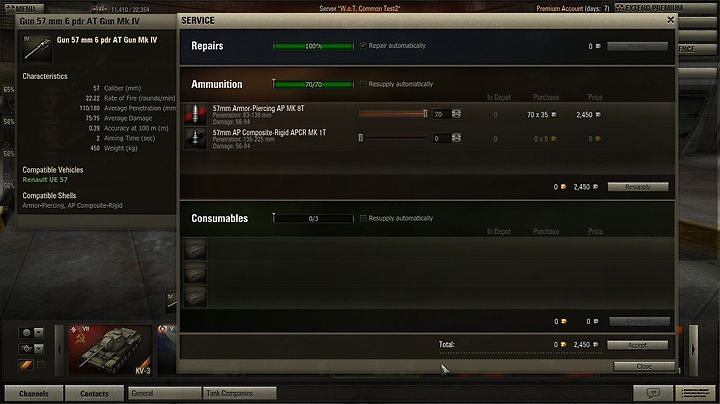720x404 pixels.
Task: Click the 57mm Armor-Piercing AP shell icon
Action: tap(196, 114)
